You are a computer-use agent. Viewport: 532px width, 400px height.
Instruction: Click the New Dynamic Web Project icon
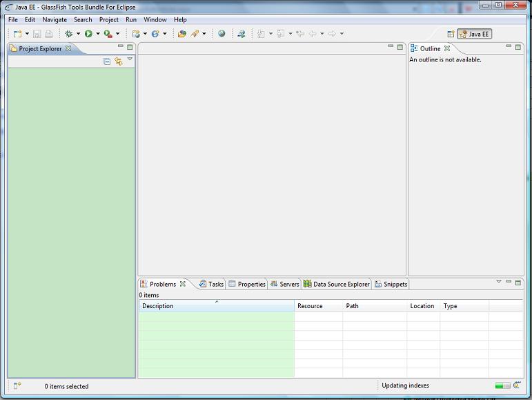[136, 34]
